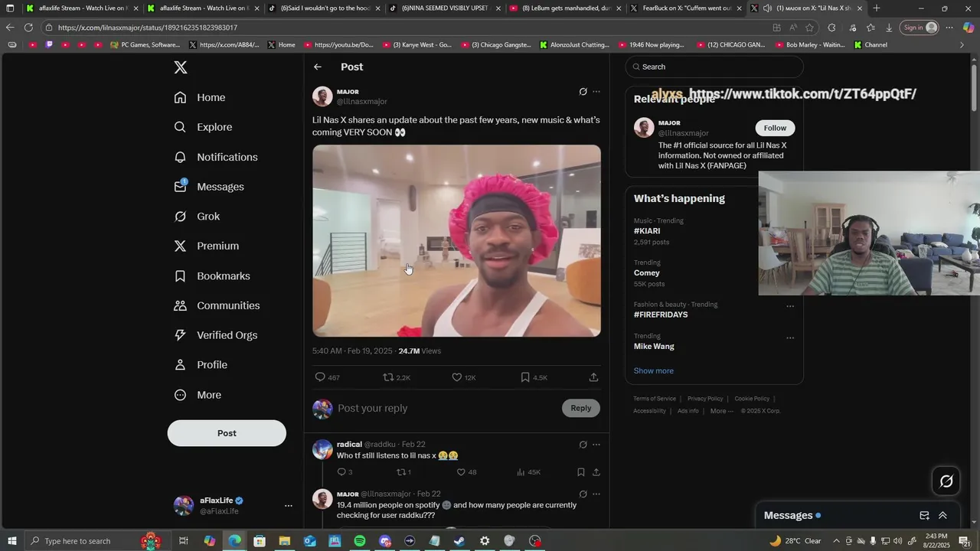
Task: Click the Reply button
Action: 581,408
